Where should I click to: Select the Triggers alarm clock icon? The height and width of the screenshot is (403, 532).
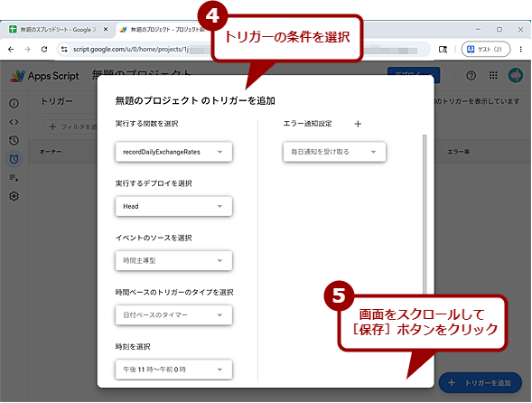coord(14,159)
